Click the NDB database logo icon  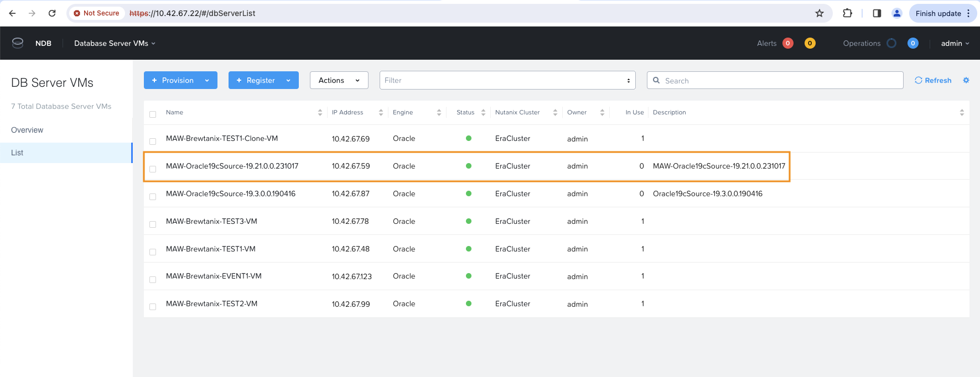click(18, 43)
